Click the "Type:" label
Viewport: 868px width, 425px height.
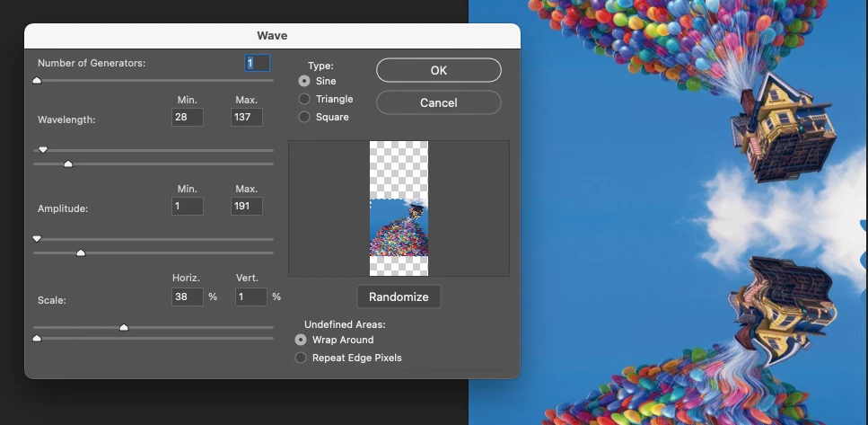(x=320, y=66)
